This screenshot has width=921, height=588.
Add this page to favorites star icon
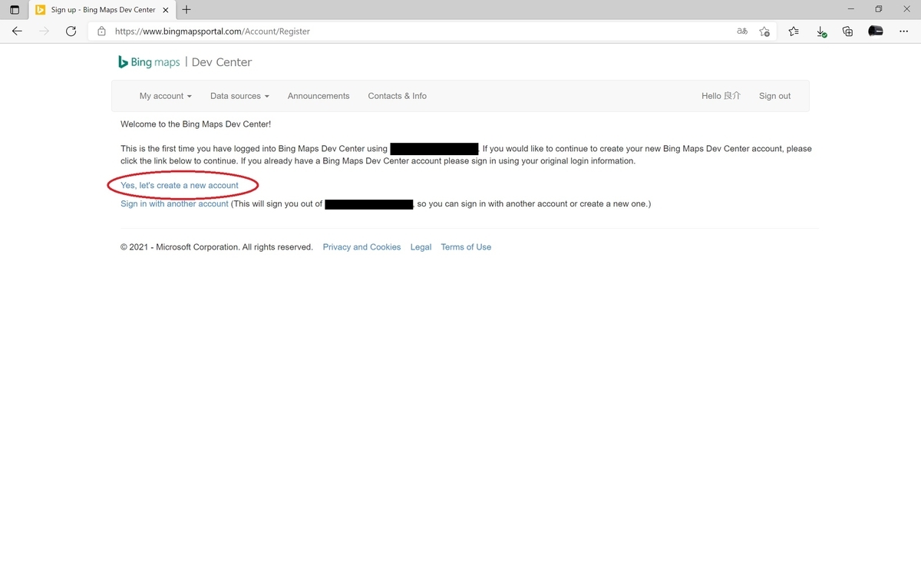[x=764, y=31]
